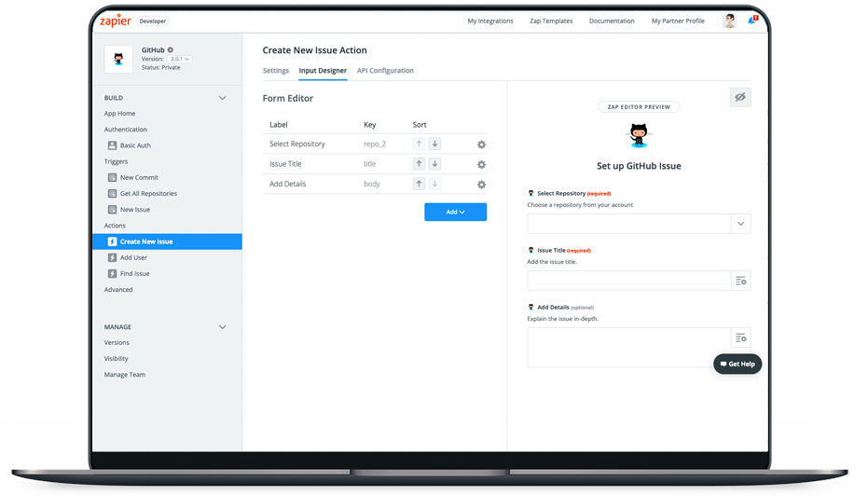Image resolution: width=868 pixels, height=496 pixels.
Task: Click the Add User action icon
Action: [113, 258]
